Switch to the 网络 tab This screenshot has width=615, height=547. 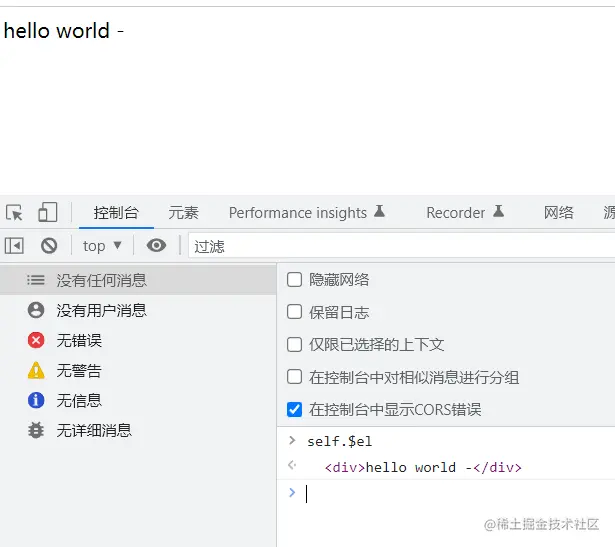pos(559,213)
